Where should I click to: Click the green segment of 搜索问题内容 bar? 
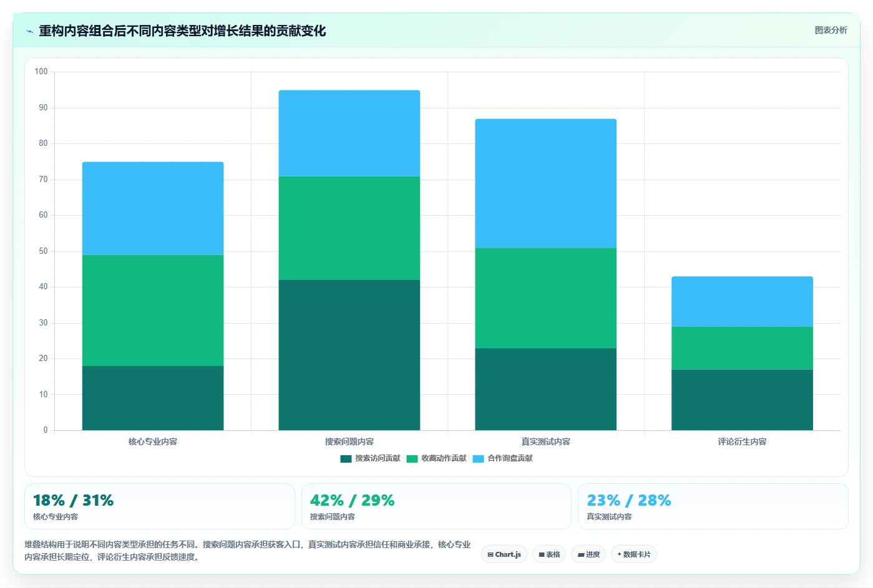349,228
